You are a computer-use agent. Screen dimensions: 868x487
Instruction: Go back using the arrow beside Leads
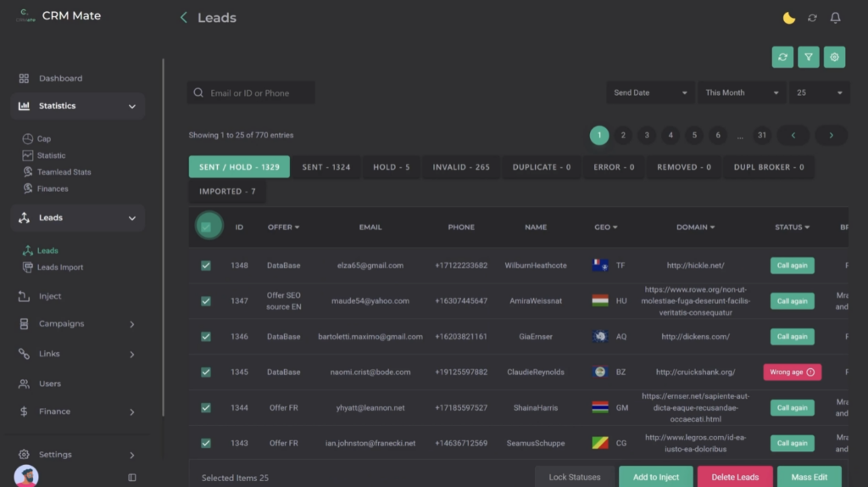coord(184,18)
